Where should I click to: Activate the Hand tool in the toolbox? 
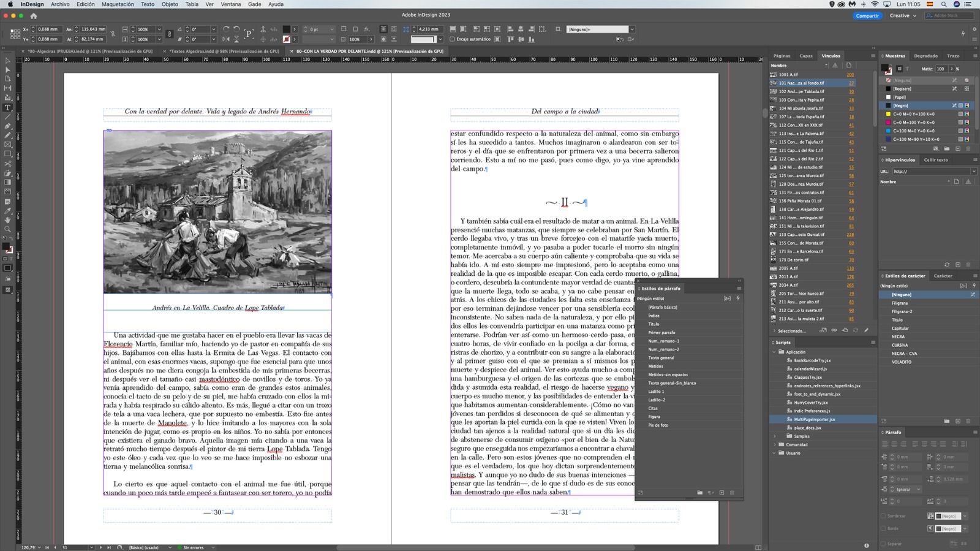point(7,219)
